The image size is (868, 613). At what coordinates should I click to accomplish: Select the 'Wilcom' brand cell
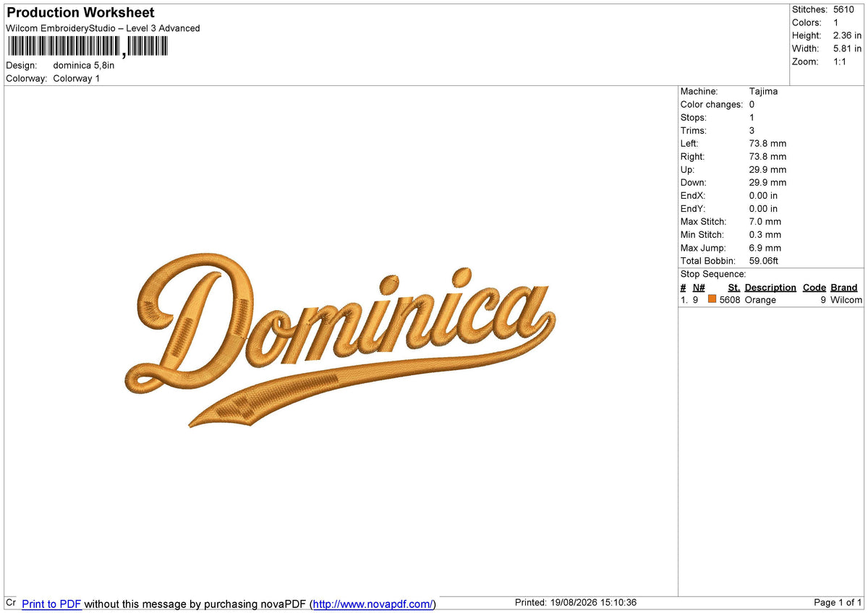(846, 299)
